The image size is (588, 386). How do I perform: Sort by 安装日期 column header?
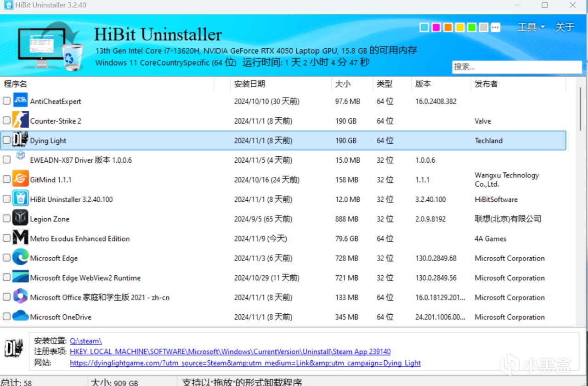pos(281,84)
